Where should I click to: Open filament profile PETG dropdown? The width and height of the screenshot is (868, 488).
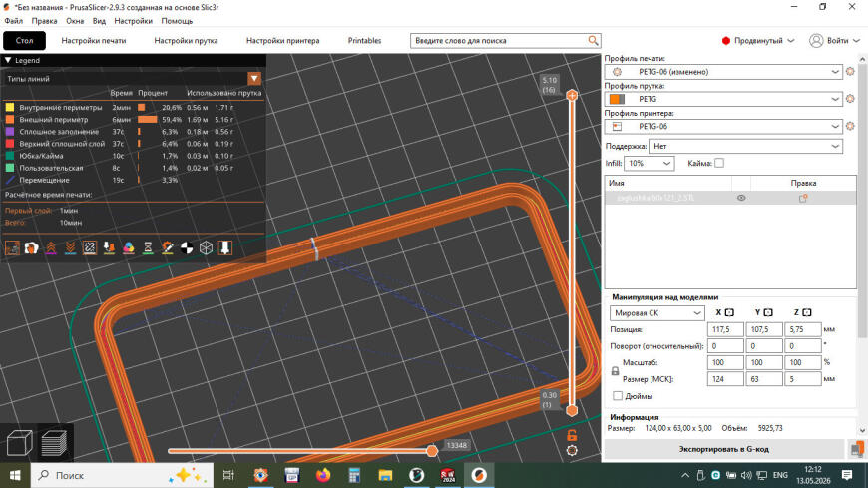[x=723, y=99]
